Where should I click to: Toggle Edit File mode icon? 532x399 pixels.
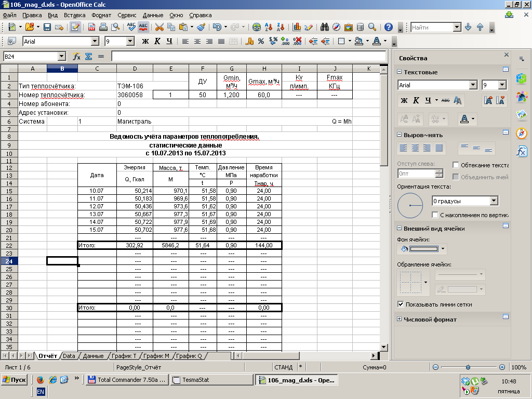pyautogui.click(x=75, y=27)
